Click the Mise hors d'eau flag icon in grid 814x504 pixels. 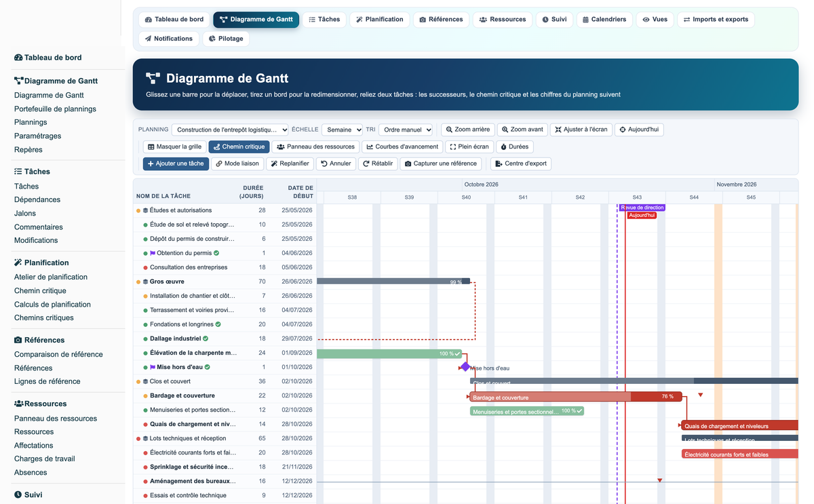tap(153, 367)
